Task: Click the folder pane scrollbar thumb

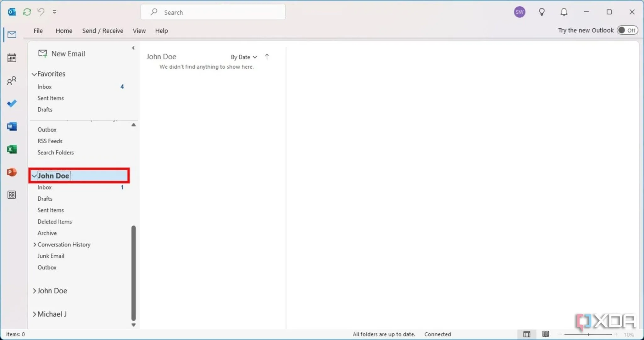Action: [134, 273]
